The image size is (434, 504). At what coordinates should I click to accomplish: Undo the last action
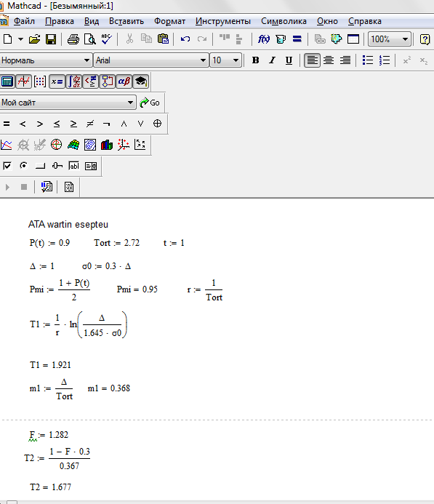(185, 39)
